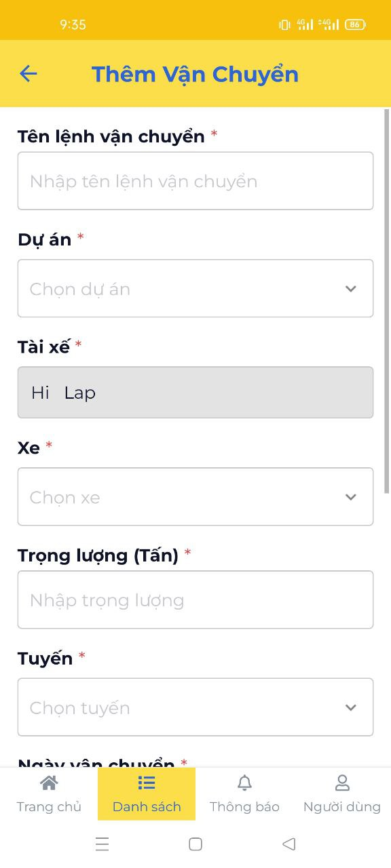Focus the Nhập trọng lượng input
Image resolution: width=391 pixels, height=868 pixels.
(195, 599)
